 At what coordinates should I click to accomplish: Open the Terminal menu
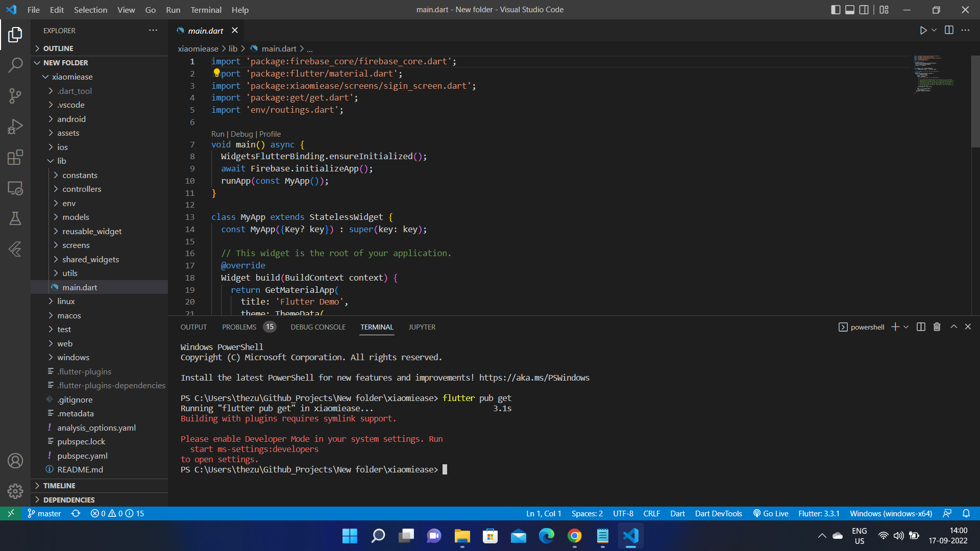point(206,10)
